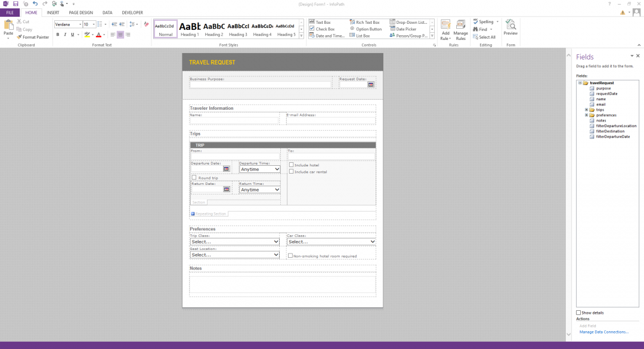
Task: Click the Request Date calendar icon
Action: pos(371,84)
